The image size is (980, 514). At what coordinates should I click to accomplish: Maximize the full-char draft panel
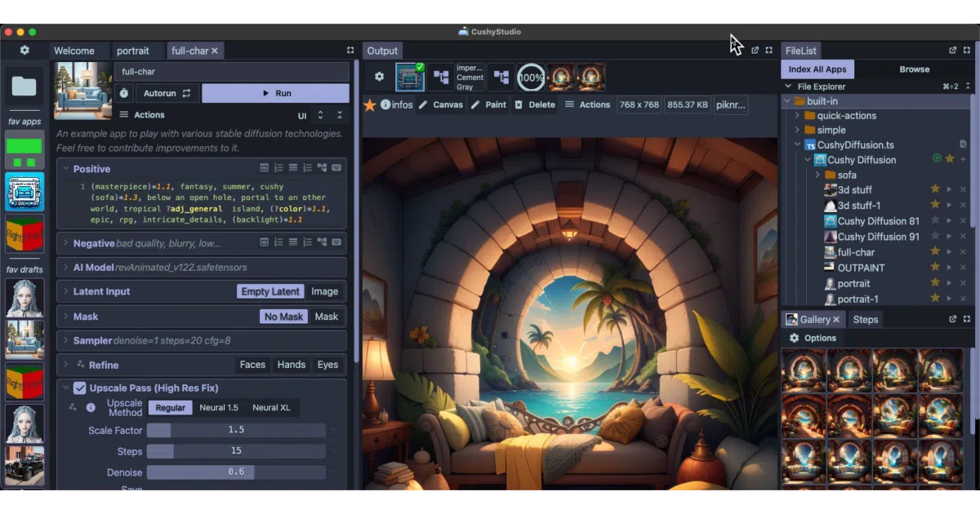tap(350, 51)
